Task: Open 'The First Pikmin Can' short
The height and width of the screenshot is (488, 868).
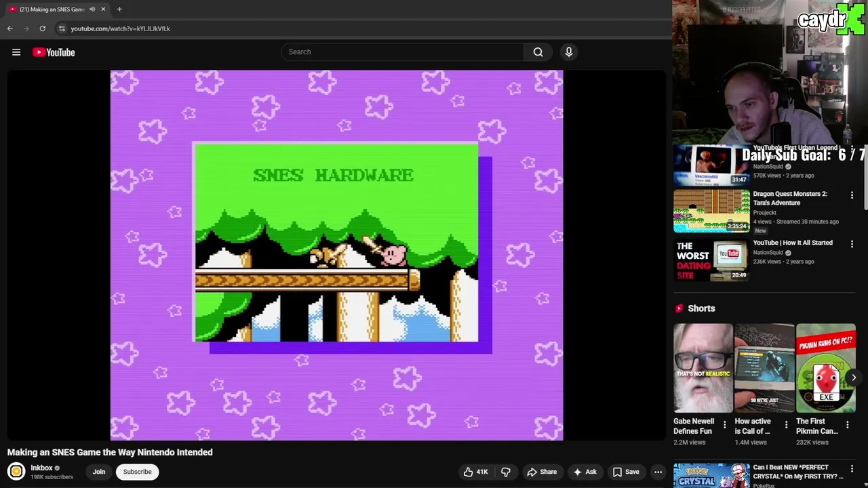Action: click(826, 368)
